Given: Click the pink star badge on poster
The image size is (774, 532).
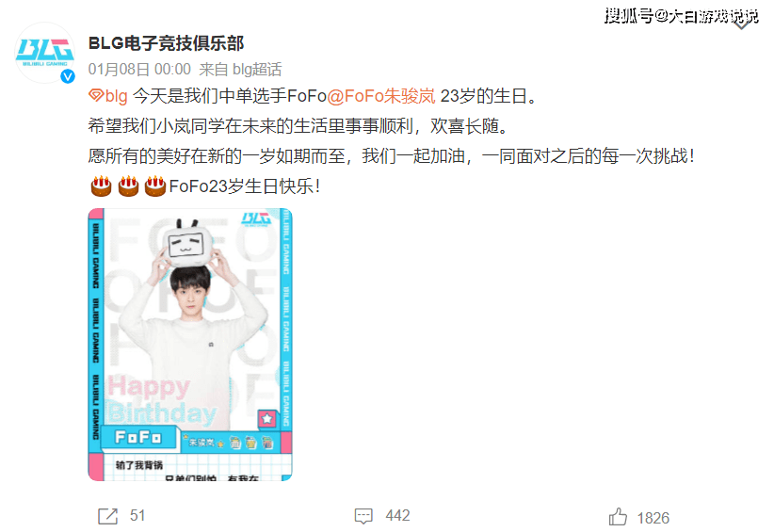Looking at the screenshot, I should tap(267, 419).
